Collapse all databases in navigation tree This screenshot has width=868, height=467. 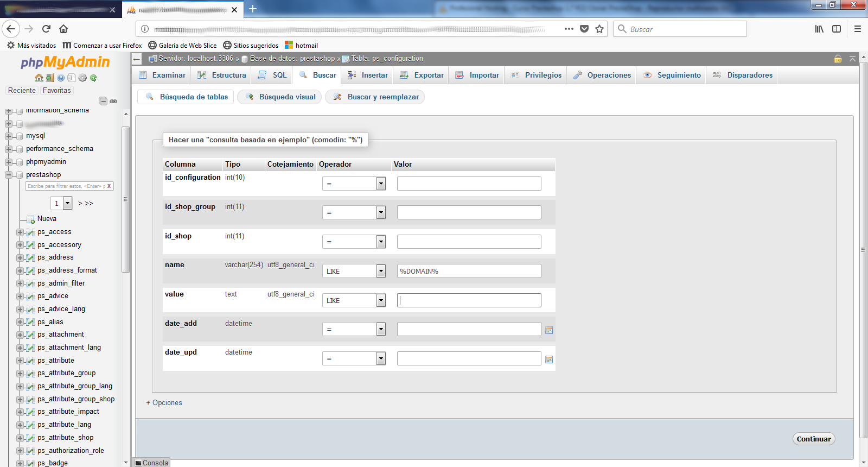tap(103, 101)
